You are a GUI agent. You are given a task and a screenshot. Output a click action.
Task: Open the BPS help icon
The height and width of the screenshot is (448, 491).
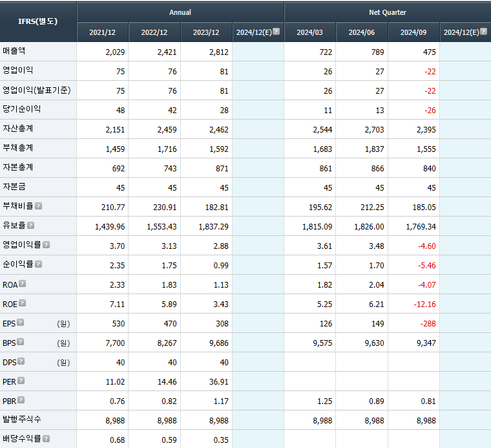click(21, 342)
